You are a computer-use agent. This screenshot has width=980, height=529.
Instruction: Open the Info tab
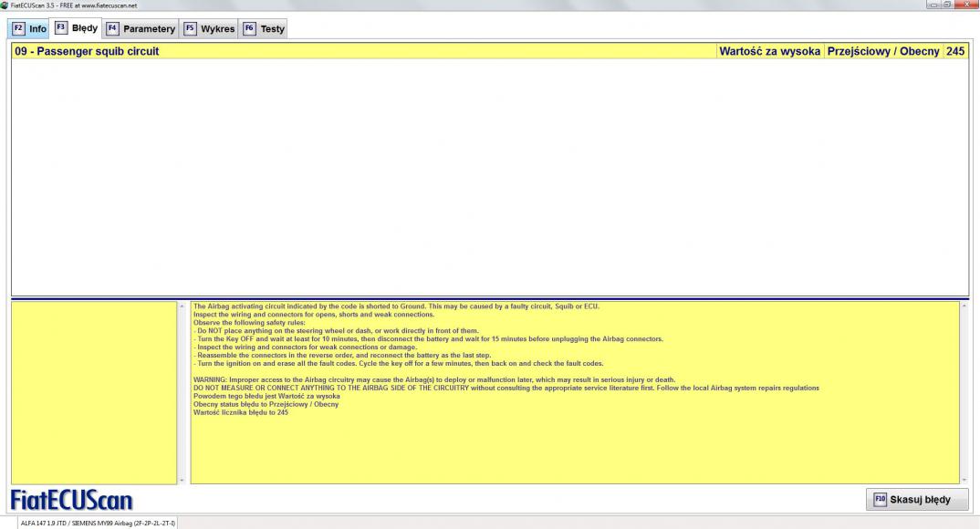coord(29,28)
